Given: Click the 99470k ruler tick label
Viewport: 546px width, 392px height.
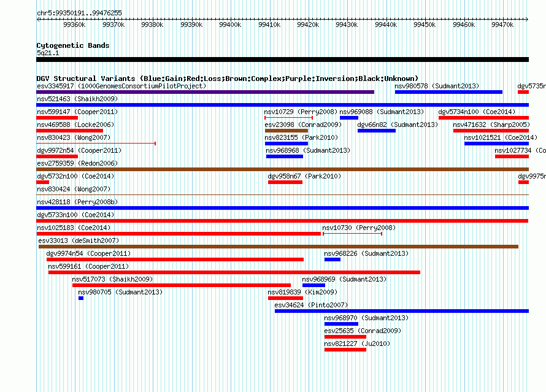Looking at the screenshot, I should coord(502,25).
